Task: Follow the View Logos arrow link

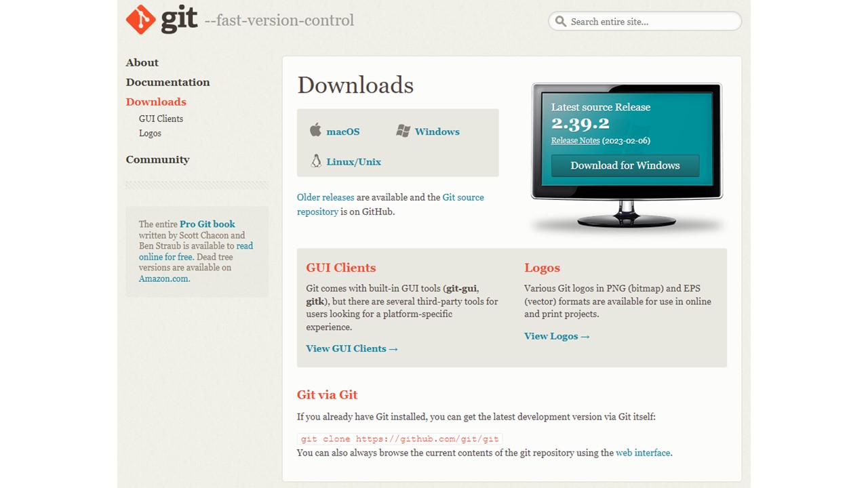Action: 557,336
